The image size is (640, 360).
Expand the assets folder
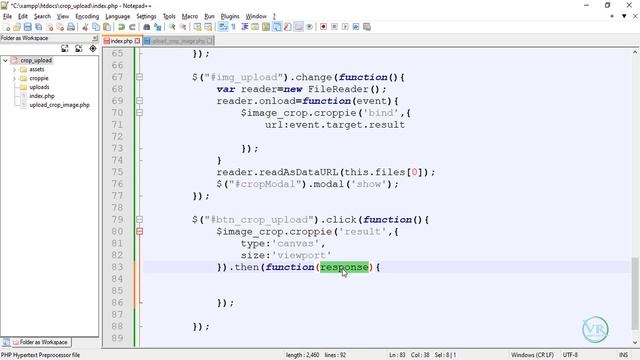14,69
